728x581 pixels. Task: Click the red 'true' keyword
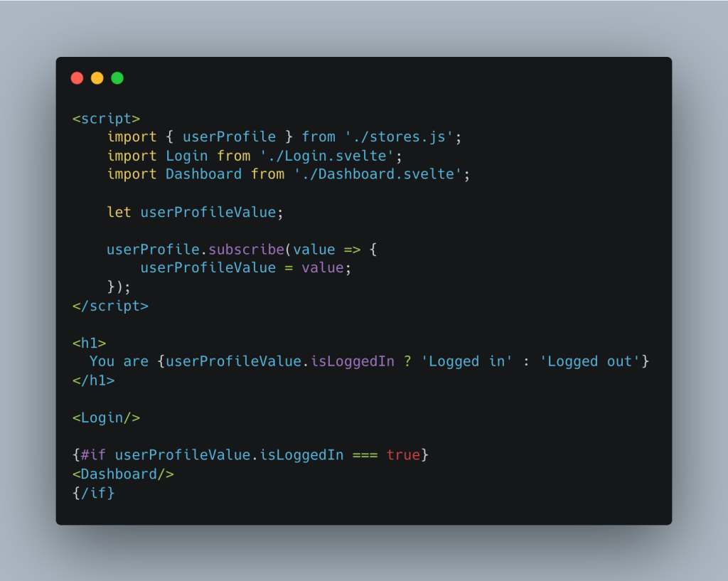click(403, 455)
